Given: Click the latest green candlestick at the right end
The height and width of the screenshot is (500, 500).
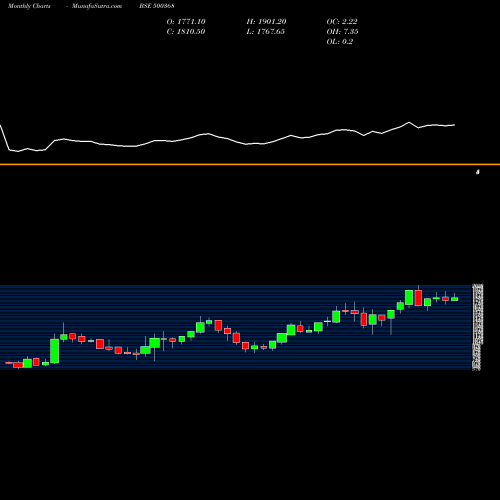Looking at the screenshot, I should (x=454, y=299).
